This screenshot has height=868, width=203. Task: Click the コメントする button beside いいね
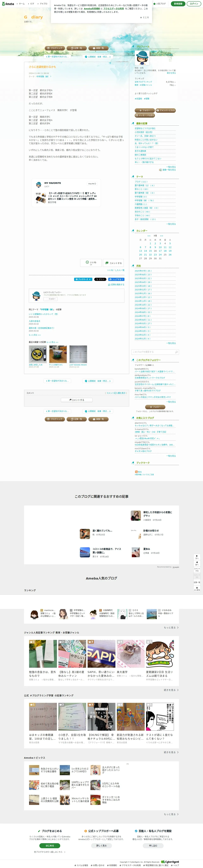pyautogui.click(x=113, y=263)
